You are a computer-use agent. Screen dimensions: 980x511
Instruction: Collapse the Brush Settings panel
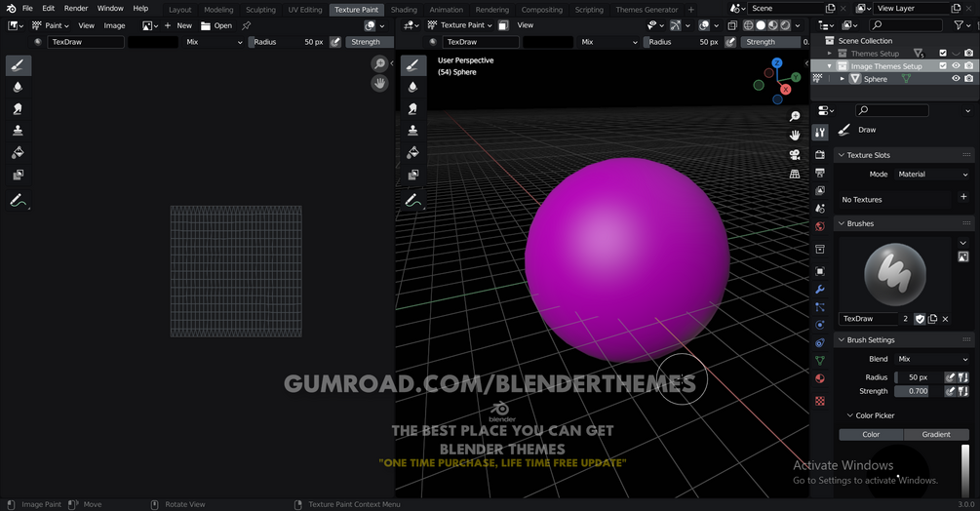click(x=842, y=339)
